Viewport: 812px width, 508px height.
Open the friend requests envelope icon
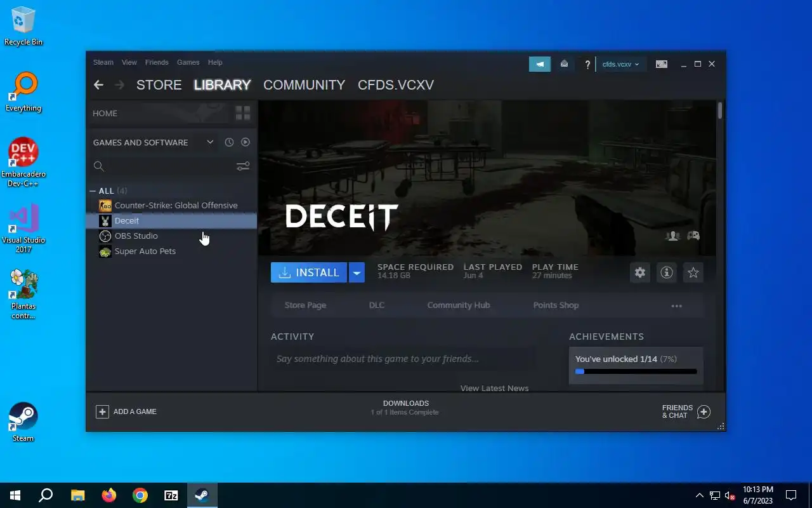click(564, 64)
